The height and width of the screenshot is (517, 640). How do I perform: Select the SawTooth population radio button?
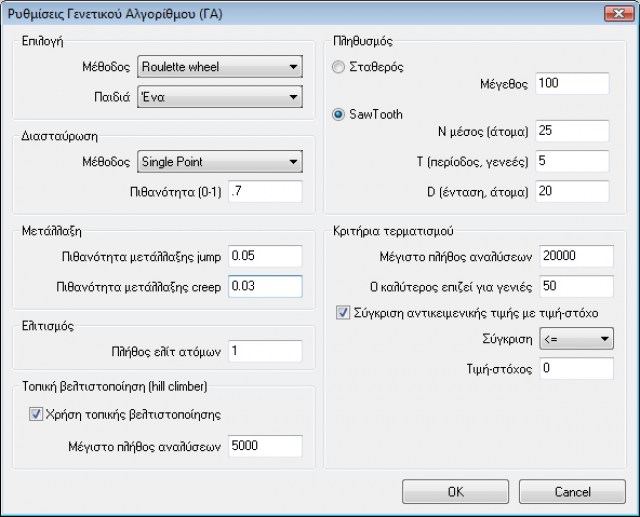click(339, 115)
